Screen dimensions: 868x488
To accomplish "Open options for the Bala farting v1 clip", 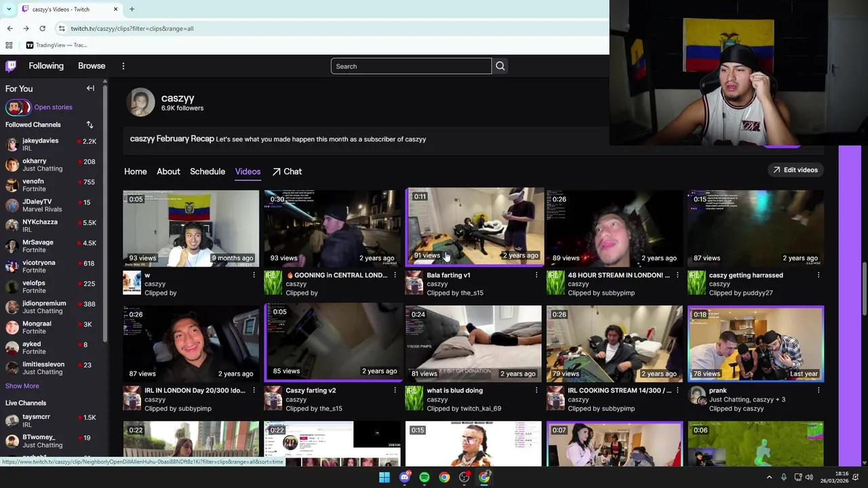I will click(536, 275).
